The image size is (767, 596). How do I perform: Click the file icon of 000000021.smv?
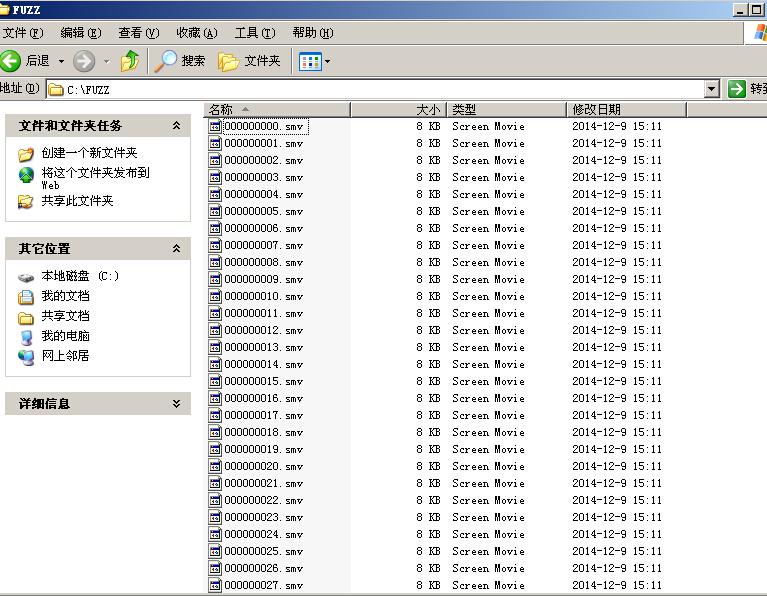pyautogui.click(x=215, y=483)
